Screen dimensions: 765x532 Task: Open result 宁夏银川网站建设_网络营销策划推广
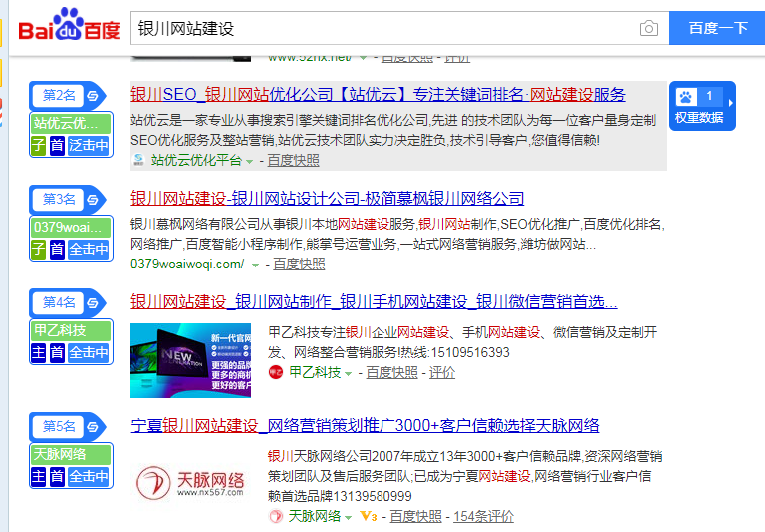point(365,426)
